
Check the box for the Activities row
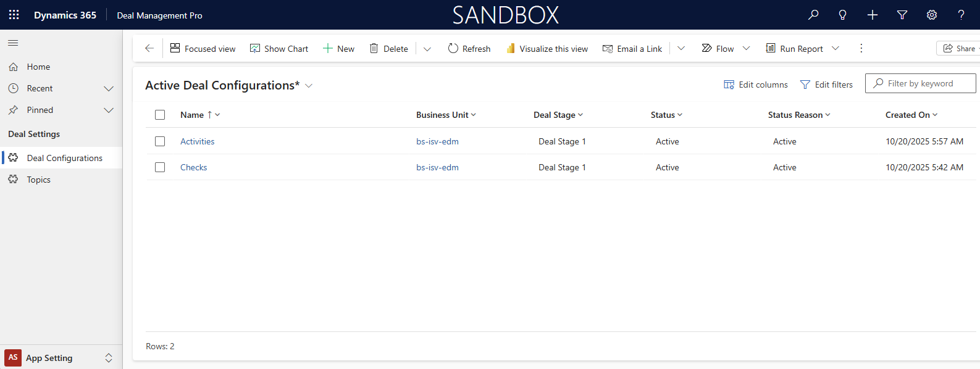pos(160,141)
